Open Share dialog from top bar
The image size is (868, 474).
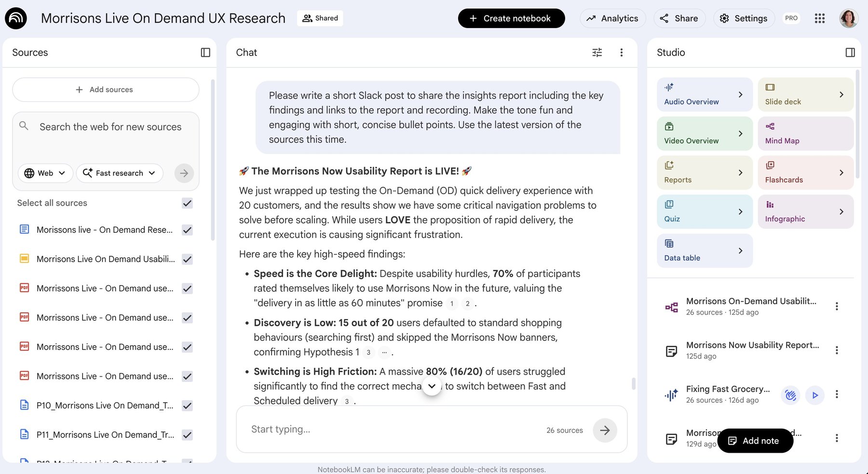pyautogui.click(x=679, y=18)
